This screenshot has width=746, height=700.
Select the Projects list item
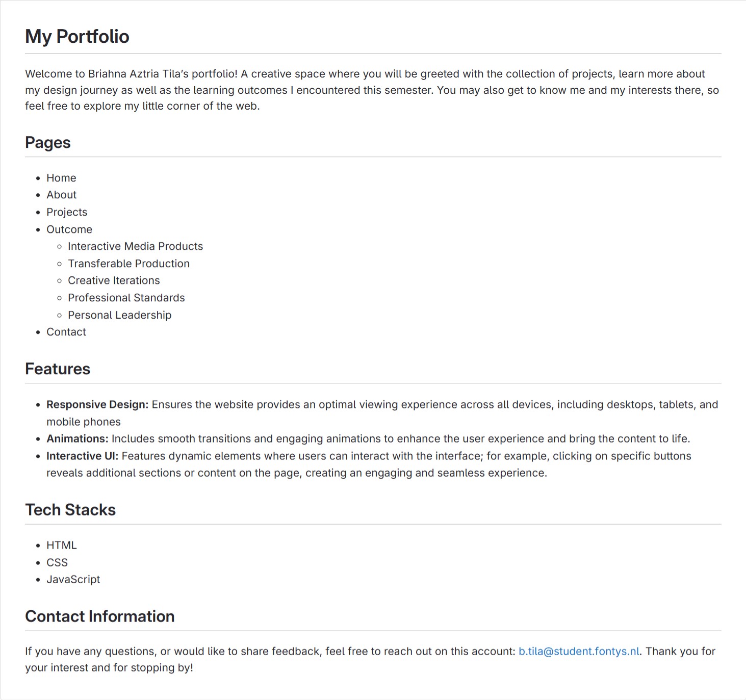[x=67, y=212]
